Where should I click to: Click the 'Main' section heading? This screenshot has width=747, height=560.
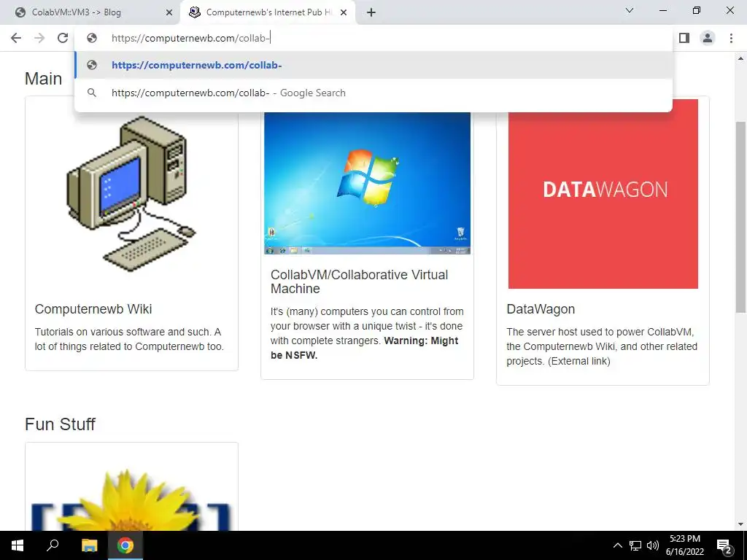click(43, 79)
